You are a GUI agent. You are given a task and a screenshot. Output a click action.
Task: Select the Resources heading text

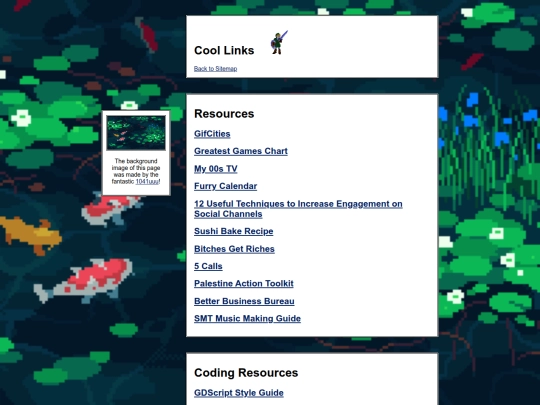click(x=224, y=114)
